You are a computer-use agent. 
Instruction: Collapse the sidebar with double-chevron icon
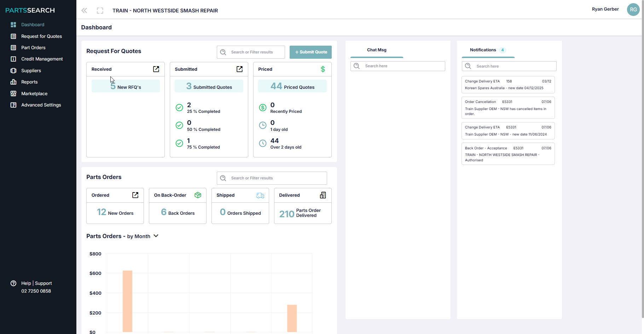84,11
